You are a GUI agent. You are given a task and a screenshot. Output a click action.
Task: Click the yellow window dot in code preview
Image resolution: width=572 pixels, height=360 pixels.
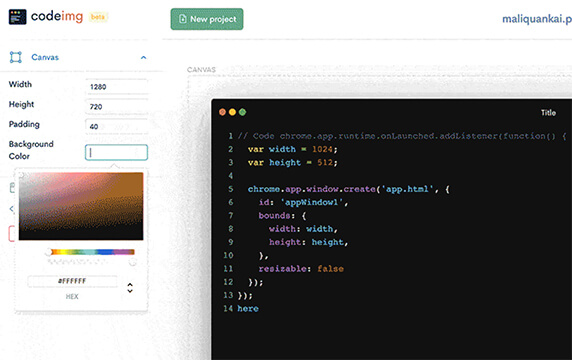pyautogui.click(x=232, y=112)
